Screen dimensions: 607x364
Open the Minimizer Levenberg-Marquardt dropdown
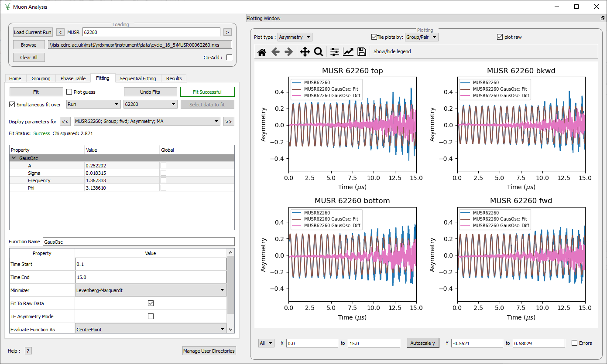click(151, 290)
